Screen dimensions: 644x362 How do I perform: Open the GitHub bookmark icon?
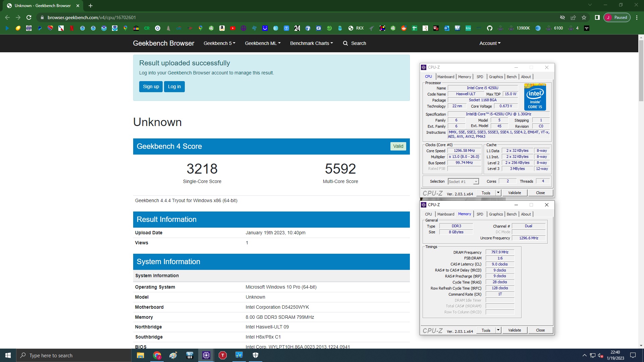click(490, 28)
